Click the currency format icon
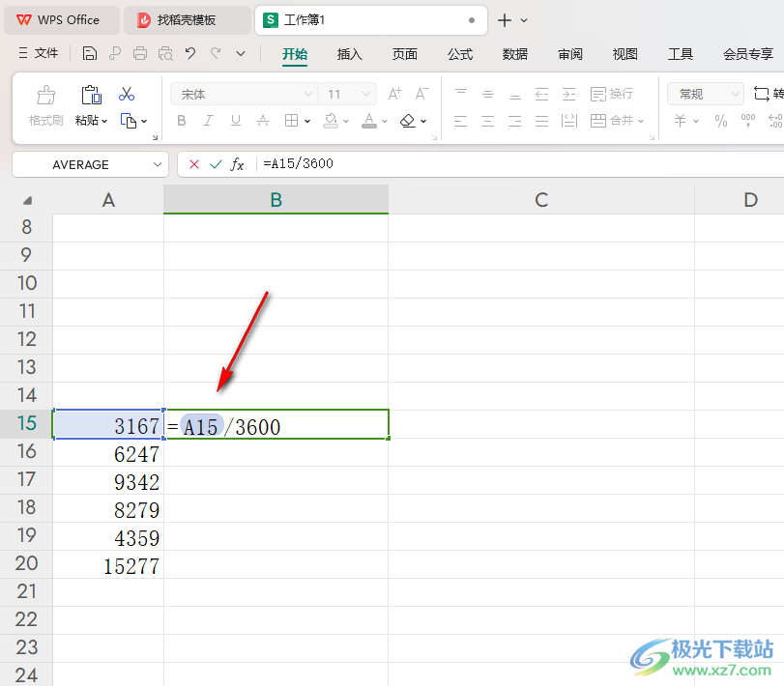This screenshot has height=686, width=784. click(x=680, y=121)
